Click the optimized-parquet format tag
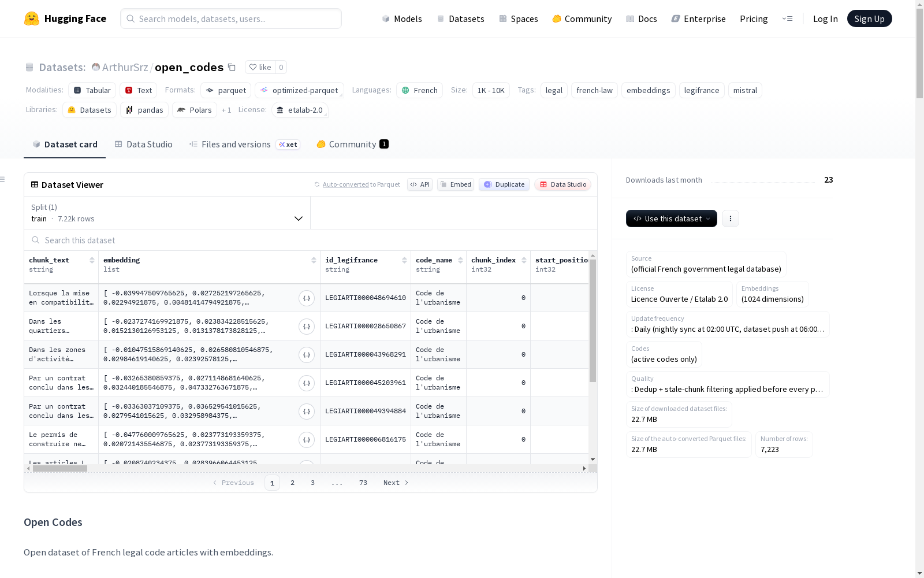 pos(300,90)
